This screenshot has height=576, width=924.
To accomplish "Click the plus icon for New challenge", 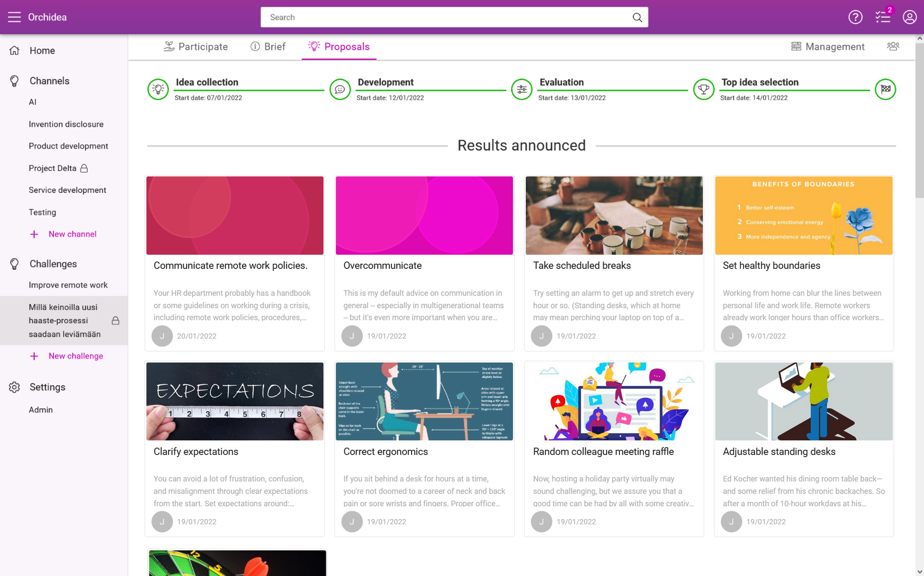I will (34, 356).
